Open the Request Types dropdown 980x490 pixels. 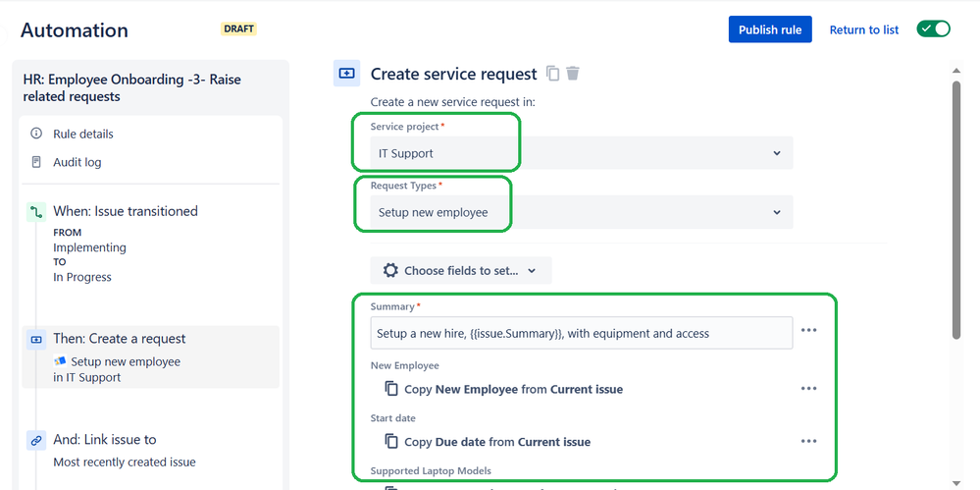coord(582,212)
